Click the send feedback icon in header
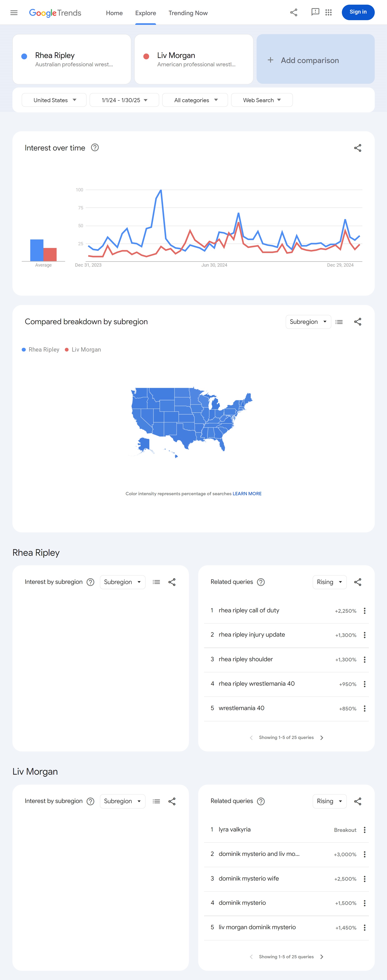The width and height of the screenshot is (387, 980). (315, 12)
